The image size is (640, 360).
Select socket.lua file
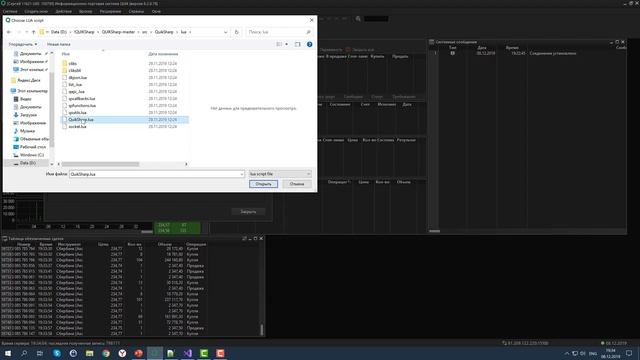[x=77, y=127]
